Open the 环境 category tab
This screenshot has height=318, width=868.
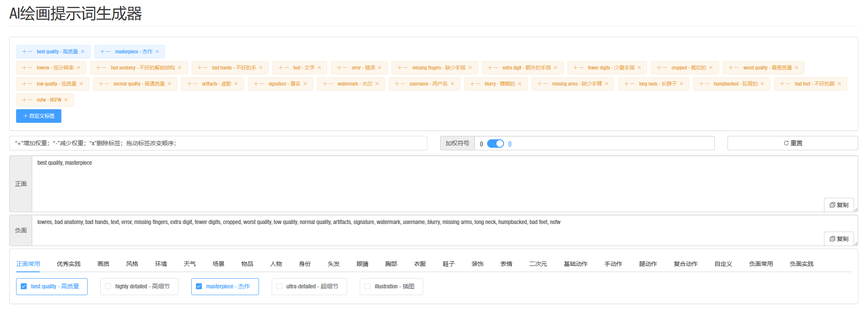(x=161, y=264)
